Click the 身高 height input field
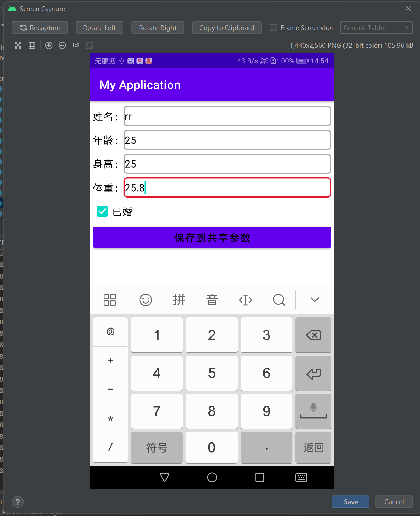Image resolution: width=420 pixels, height=516 pixels. tap(227, 164)
